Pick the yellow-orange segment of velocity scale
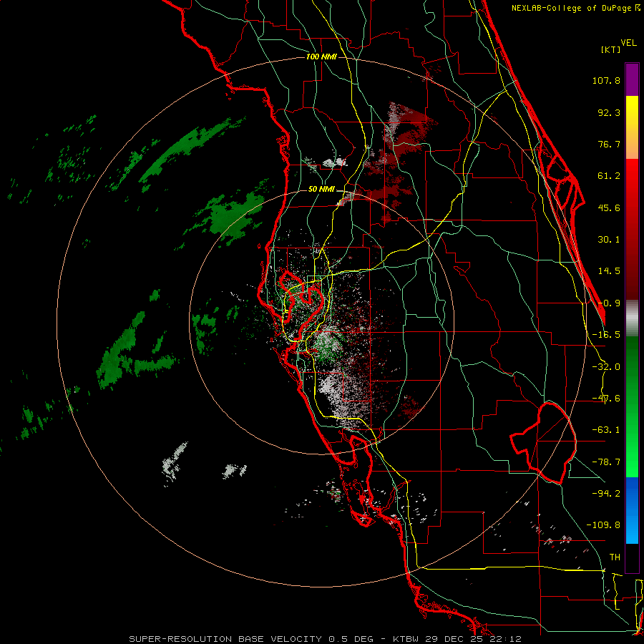Screen dimensions: 644x644 (632, 127)
